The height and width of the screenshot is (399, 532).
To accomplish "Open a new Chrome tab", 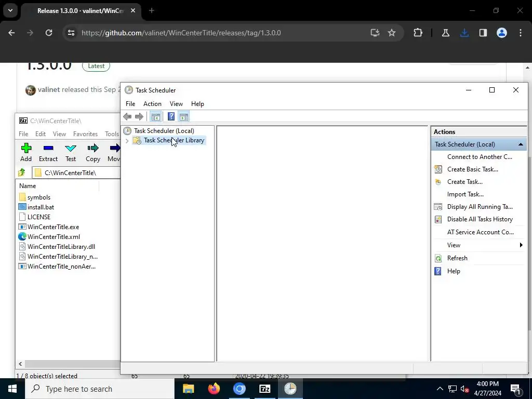I will tap(152, 10).
